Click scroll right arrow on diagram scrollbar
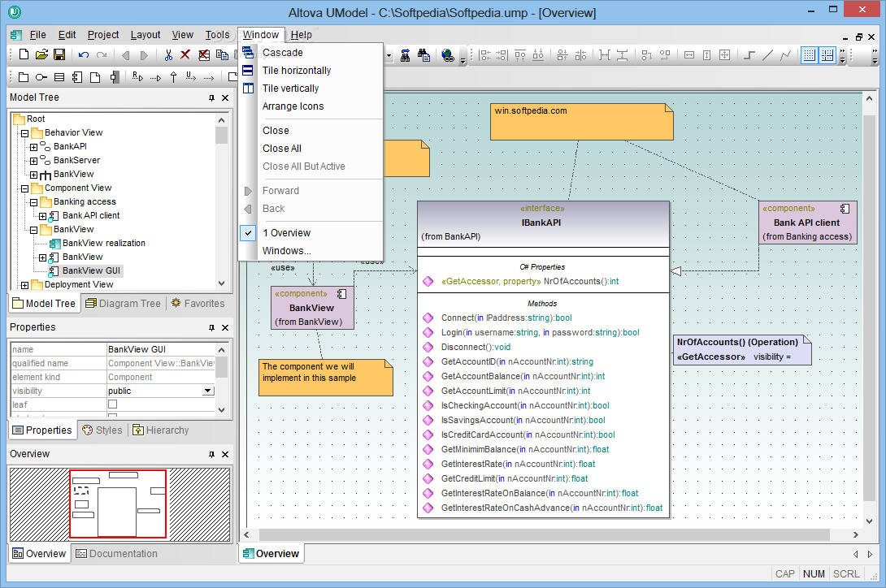This screenshot has height=588, width=886. pyautogui.click(x=855, y=534)
